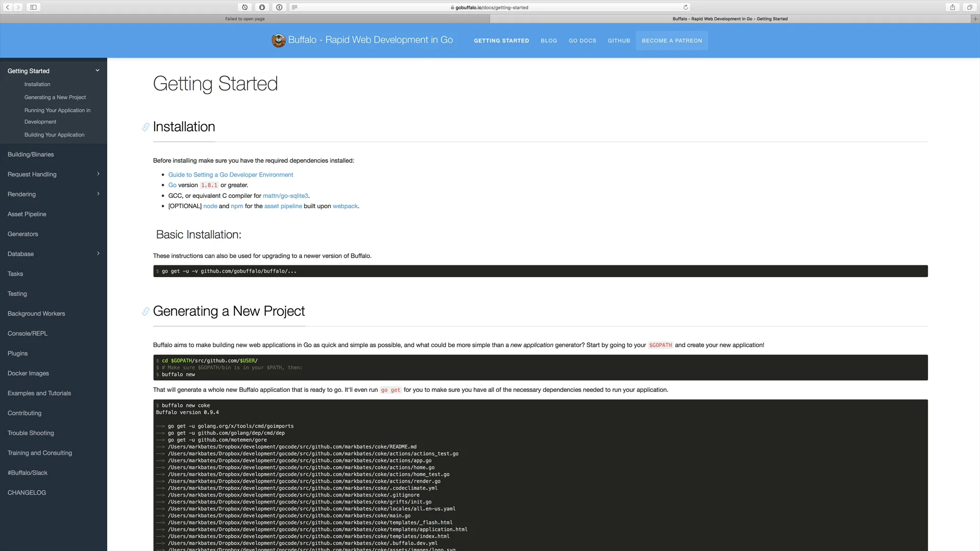Image resolution: width=980 pixels, height=551 pixels.
Task: Open the Share icon in toolbar
Action: tap(952, 7)
